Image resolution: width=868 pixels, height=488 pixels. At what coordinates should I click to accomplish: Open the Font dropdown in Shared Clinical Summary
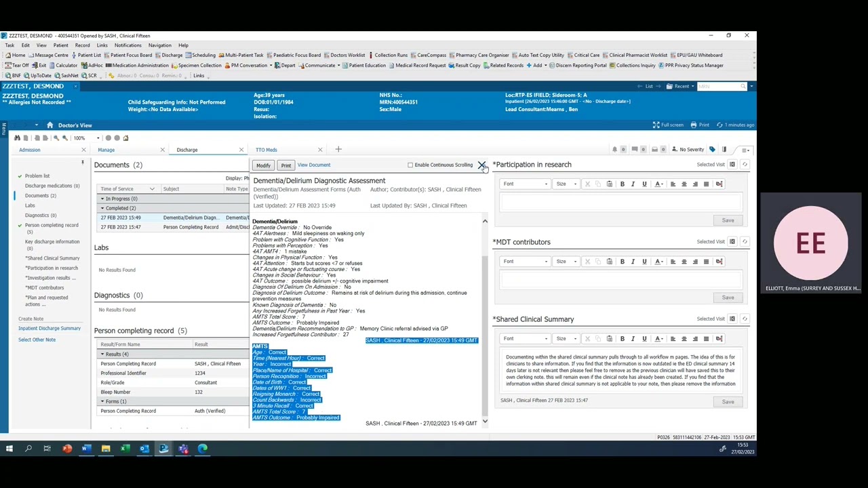526,338
